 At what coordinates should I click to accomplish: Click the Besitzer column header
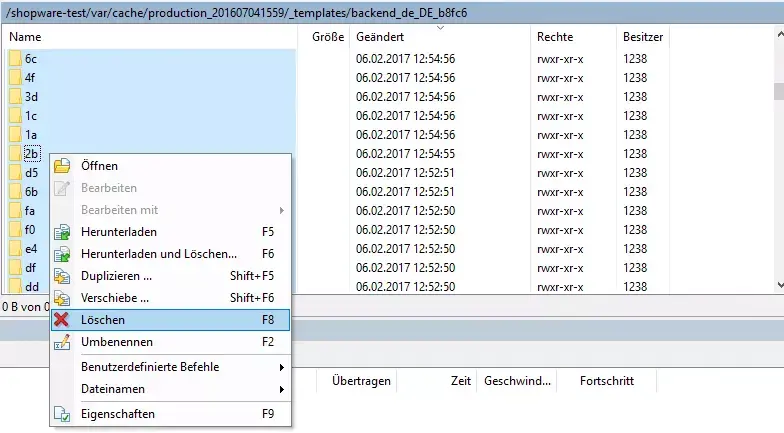point(644,36)
